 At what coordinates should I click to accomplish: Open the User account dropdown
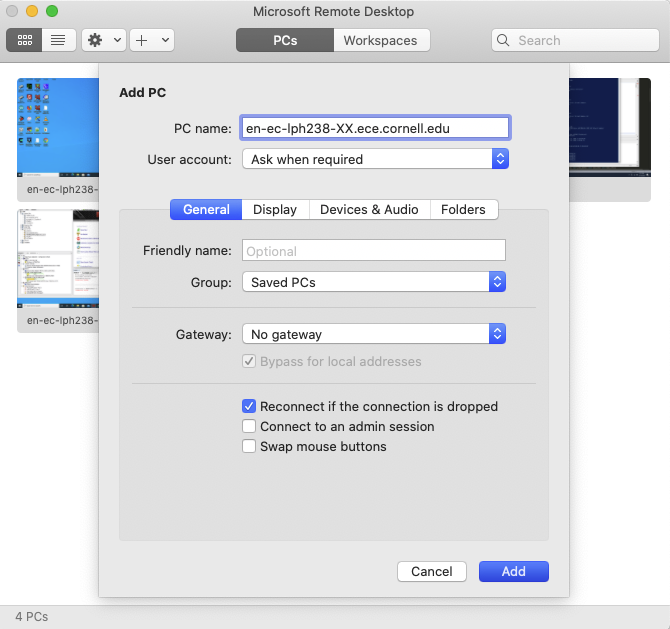[x=375, y=159]
